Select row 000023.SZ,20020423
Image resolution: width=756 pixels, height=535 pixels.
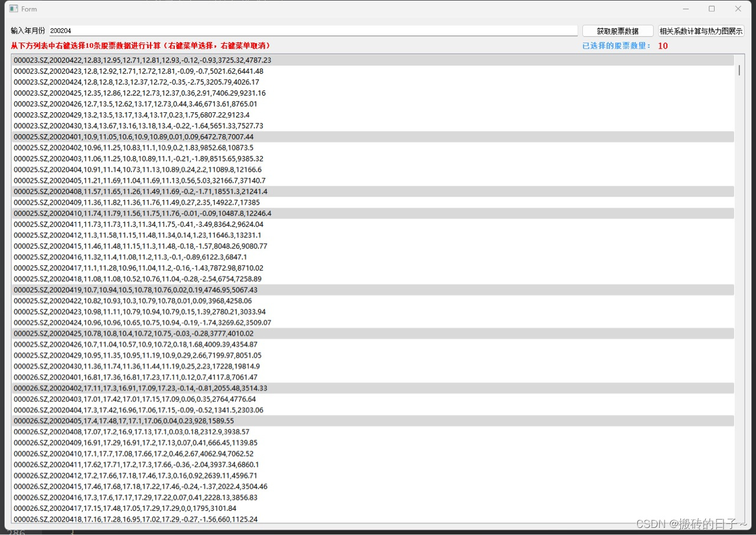pyautogui.click(x=373, y=71)
